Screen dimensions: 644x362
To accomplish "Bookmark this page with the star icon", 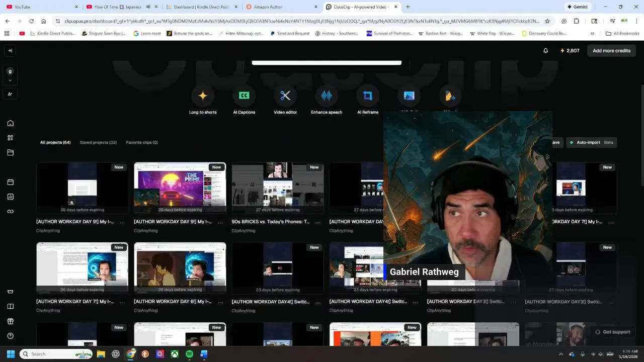I will tap(547, 21).
